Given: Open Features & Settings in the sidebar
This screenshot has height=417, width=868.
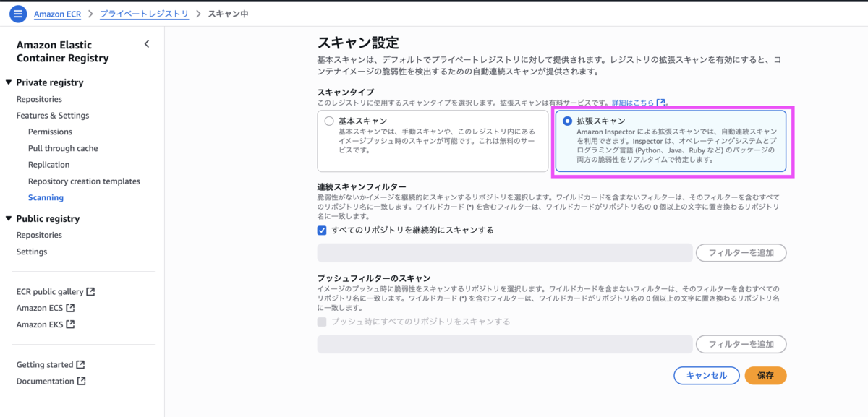Looking at the screenshot, I should [53, 116].
